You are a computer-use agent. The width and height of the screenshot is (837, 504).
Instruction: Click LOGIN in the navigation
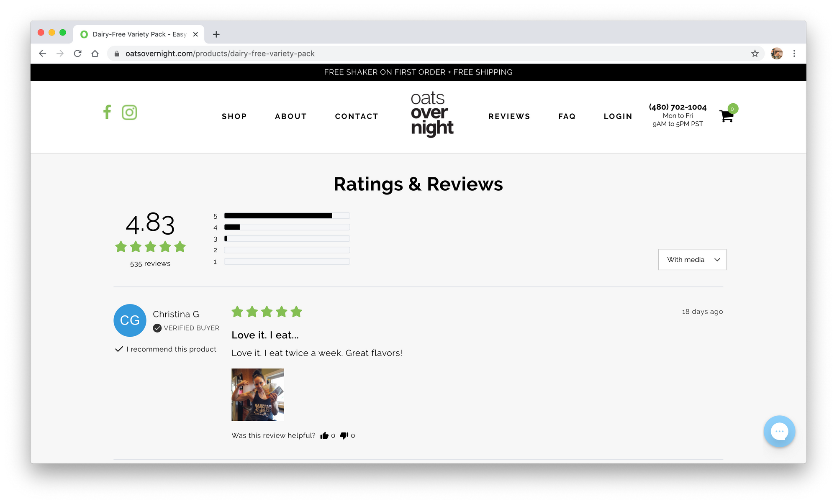point(618,116)
